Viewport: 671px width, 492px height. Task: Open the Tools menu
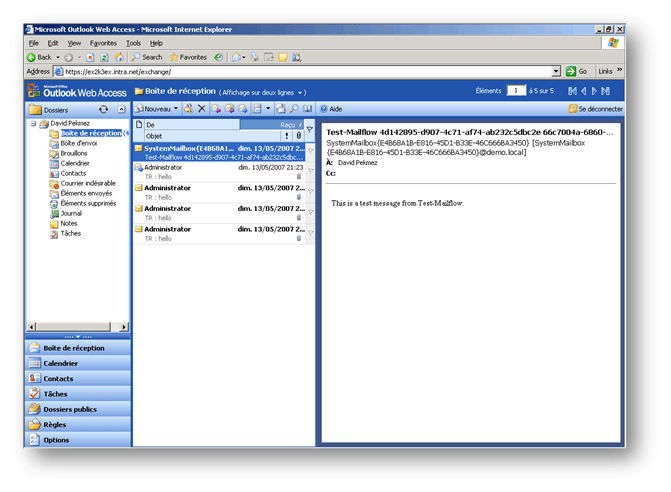click(133, 43)
